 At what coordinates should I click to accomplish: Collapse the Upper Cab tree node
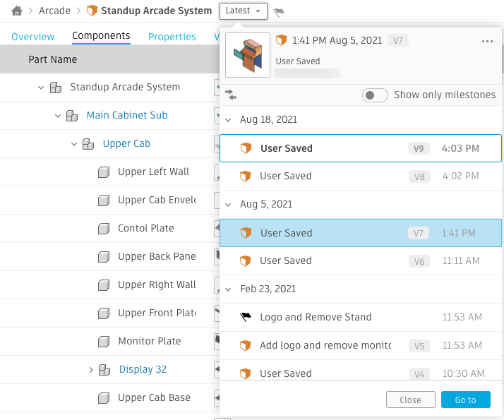[x=74, y=144]
